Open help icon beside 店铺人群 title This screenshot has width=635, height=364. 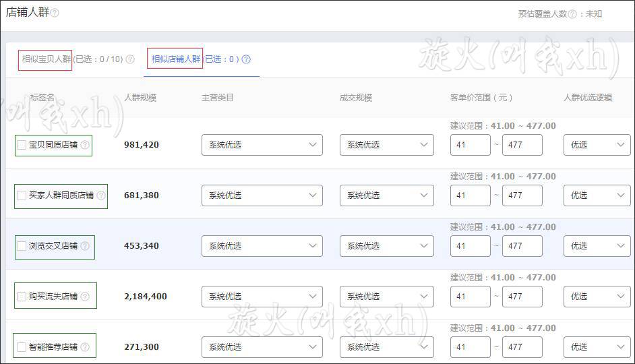coord(55,13)
